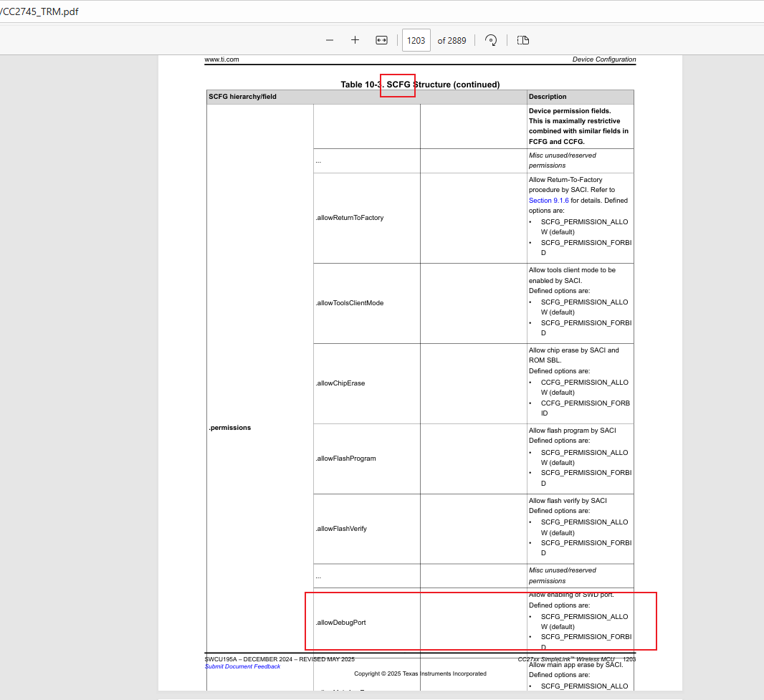
Task: Select .allowReturnToFactory field cell
Action: click(x=366, y=218)
